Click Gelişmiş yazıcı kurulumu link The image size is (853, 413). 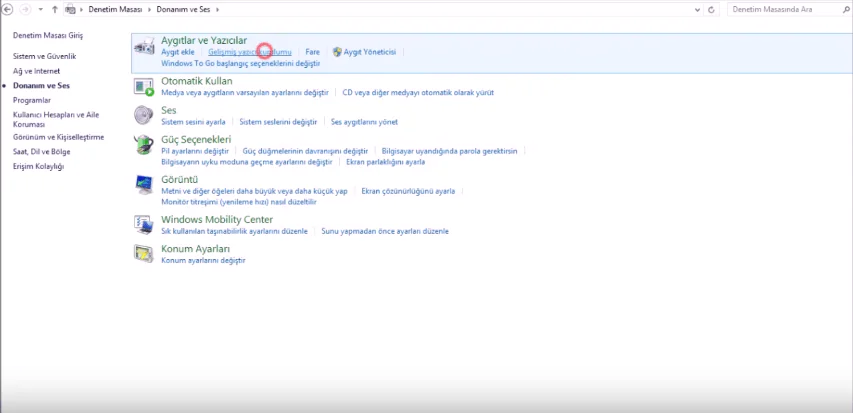point(250,52)
